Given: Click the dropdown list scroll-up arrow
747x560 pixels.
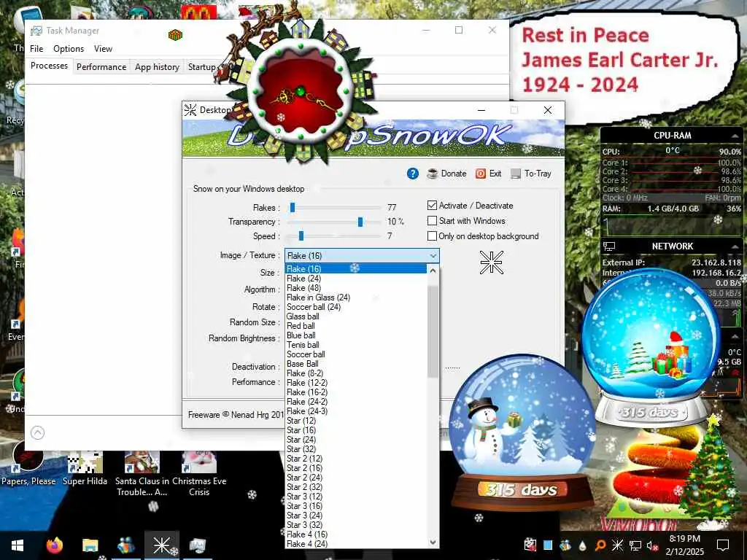Looking at the screenshot, I should (433, 271).
